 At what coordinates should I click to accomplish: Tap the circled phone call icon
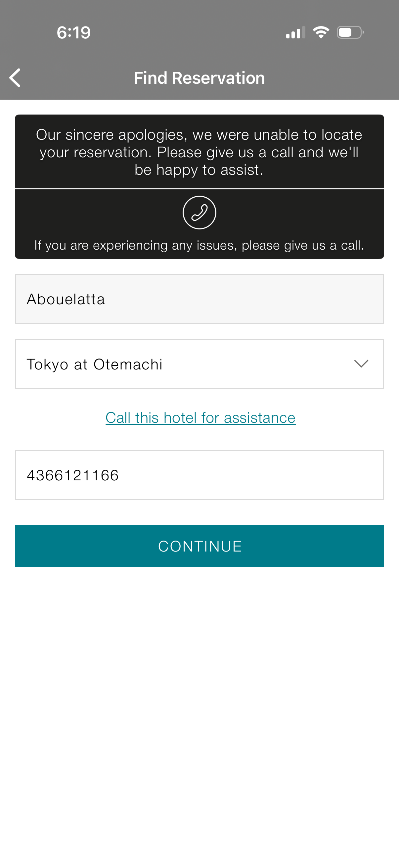[199, 212]
